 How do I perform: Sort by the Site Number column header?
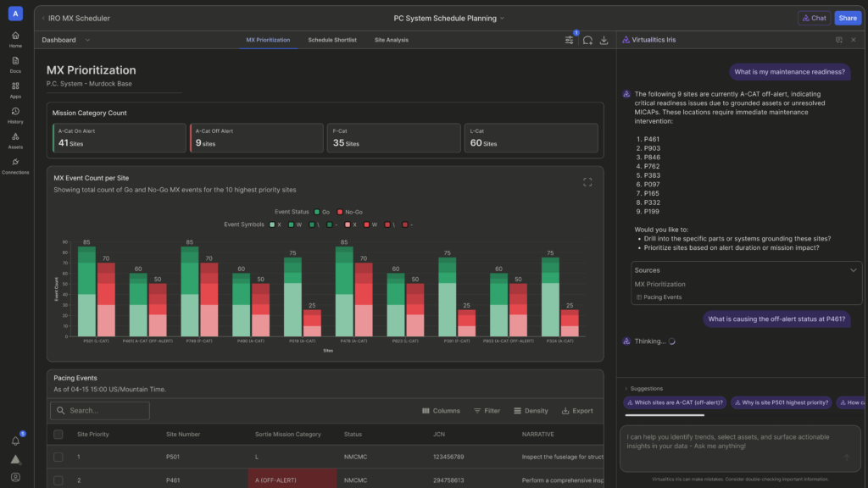183,435
